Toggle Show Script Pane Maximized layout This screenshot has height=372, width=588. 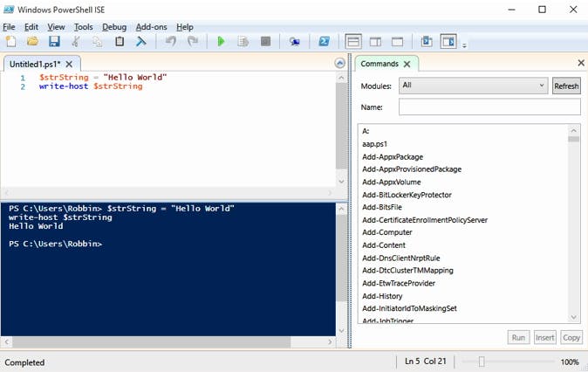pos(397,41)
